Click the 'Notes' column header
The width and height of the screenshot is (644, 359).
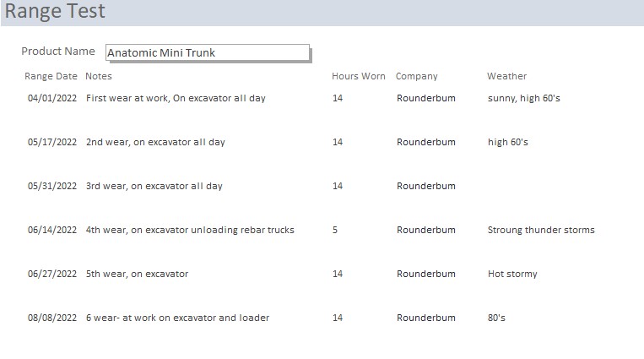tap(99, 76)
